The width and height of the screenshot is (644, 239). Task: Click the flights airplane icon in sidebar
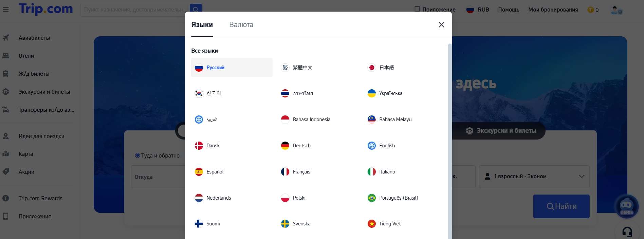(6, 38)
